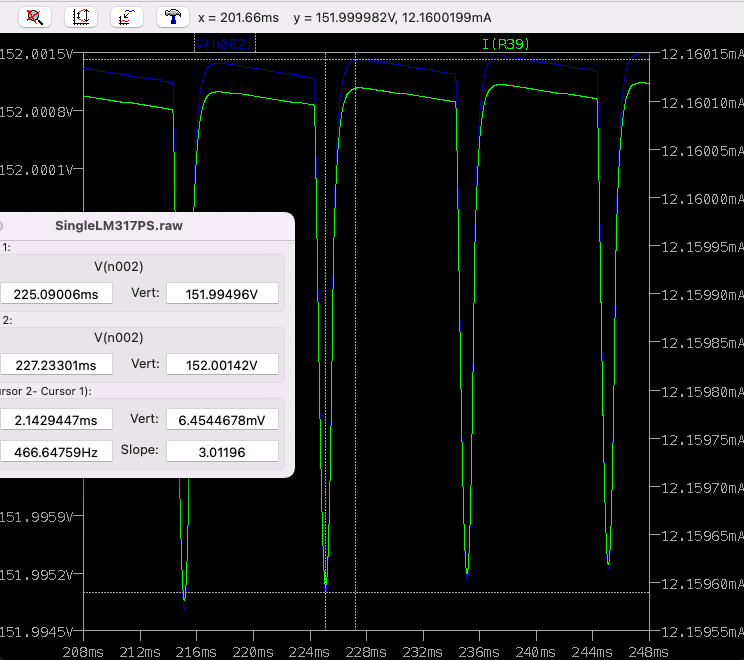The width and height of the screenshot is (744, 660).
Task: Click the difference horizontal field 2.1429447ms
Action: pyautogui.click(x=56, y=420)
